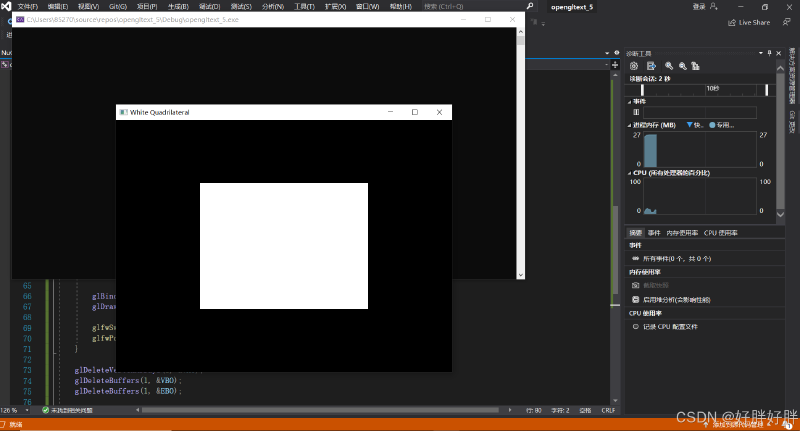Click the zoom in icon in diagnostic tools

click(669, 66)
